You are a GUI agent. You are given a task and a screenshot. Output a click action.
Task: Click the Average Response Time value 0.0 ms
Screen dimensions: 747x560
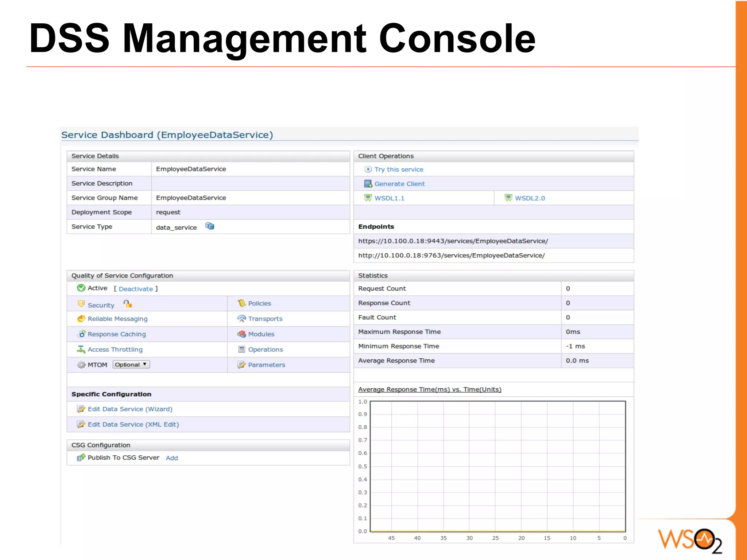tap(577, 361)
